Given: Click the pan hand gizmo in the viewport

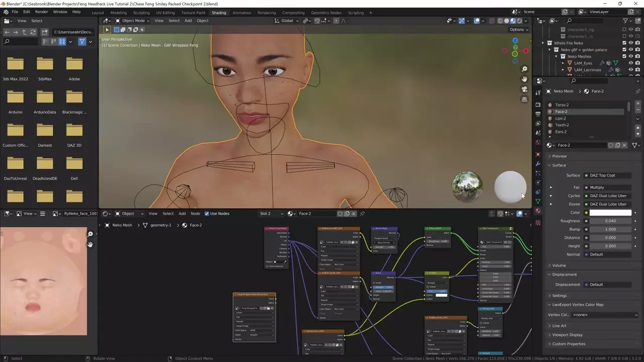Looking at the screenshot, I should point(524,79).
